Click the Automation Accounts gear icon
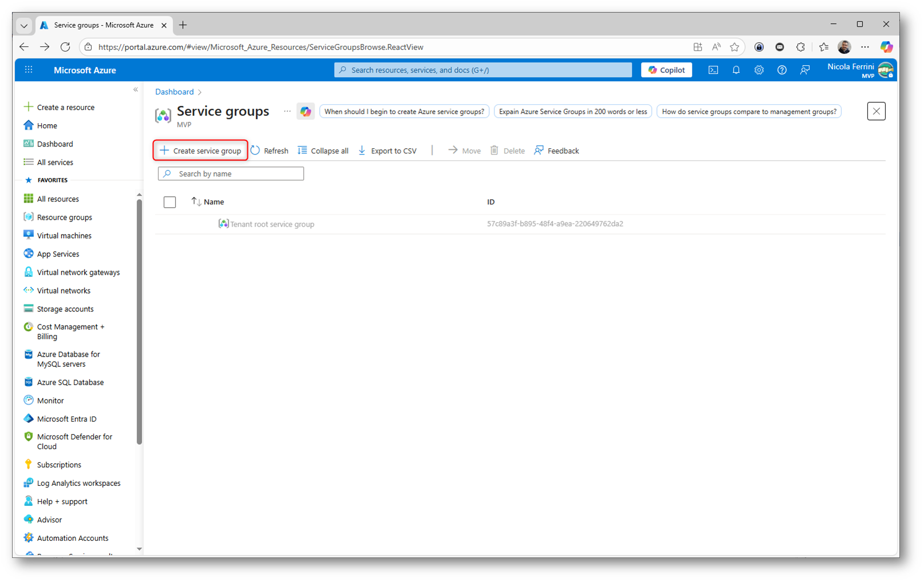Screen dimensions: 924x582 click(29, 537)
